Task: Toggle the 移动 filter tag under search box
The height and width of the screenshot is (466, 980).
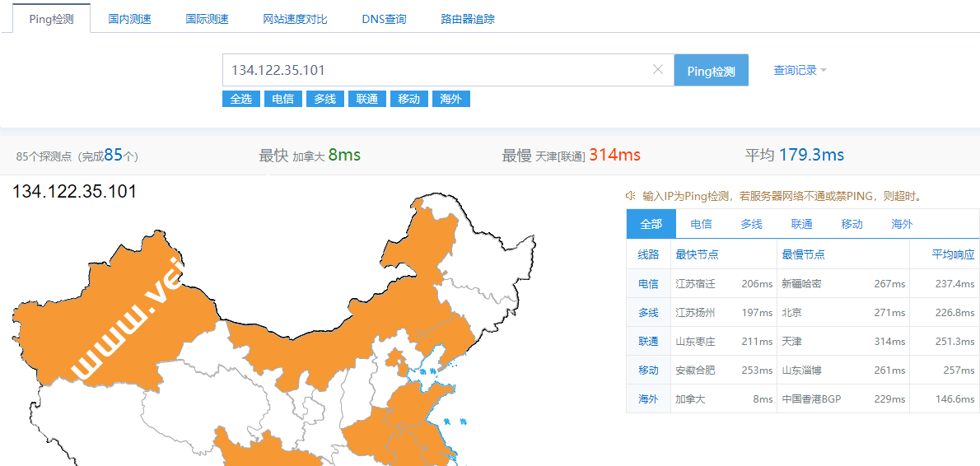Action: (408, 99)
